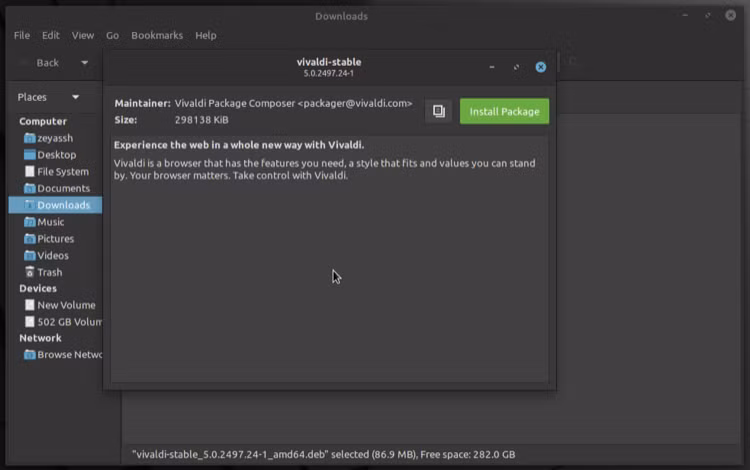Go Back in the file manager

pyautogui.click(x=47, y=63)
